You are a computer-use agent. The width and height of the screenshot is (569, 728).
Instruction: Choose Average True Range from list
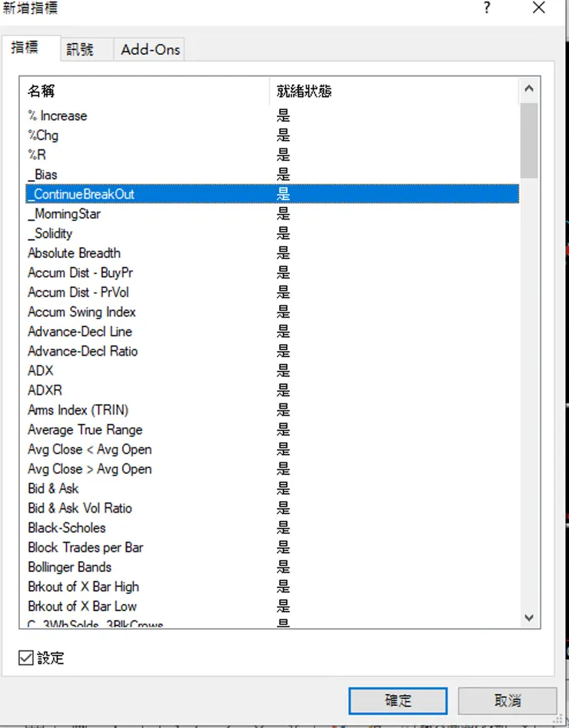(x=85, y=429)
